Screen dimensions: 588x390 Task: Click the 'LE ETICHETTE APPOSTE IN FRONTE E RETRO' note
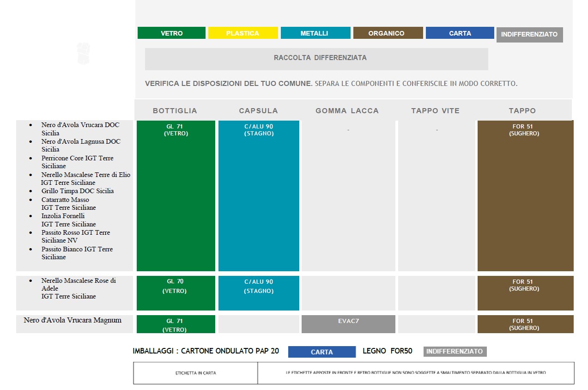416,373
